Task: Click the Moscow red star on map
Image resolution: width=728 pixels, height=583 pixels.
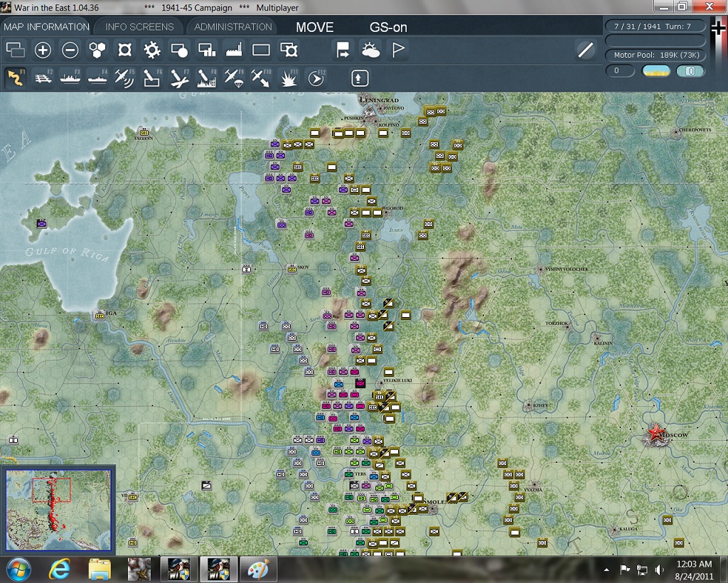Action: [655, 434]
